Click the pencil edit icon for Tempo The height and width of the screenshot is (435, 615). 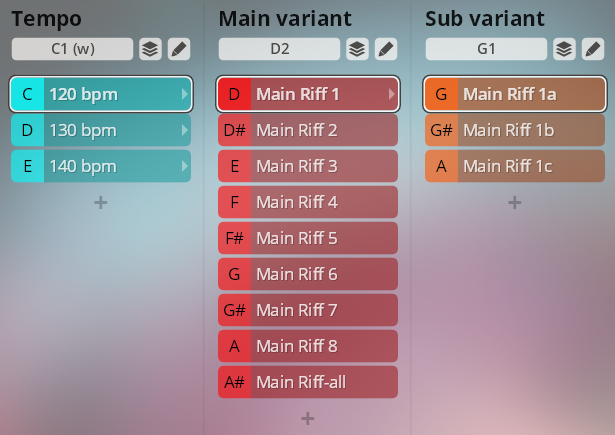point(178,49)
